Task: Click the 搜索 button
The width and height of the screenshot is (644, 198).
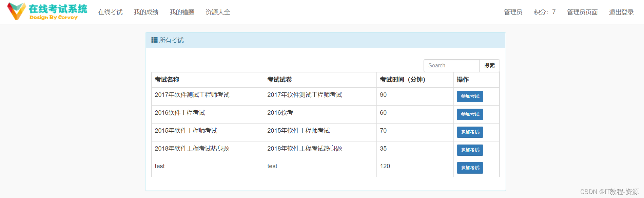Action: (x=489, y=66)
